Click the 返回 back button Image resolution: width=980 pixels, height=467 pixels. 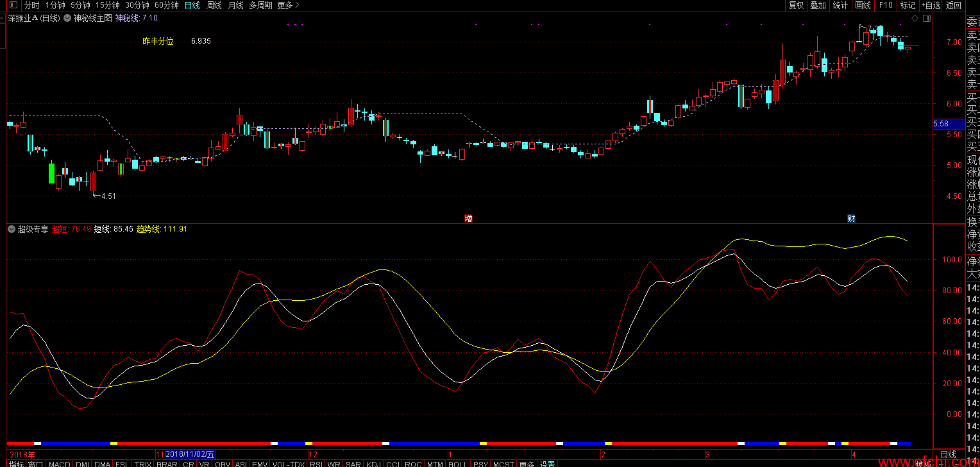[x=954, y=5]
